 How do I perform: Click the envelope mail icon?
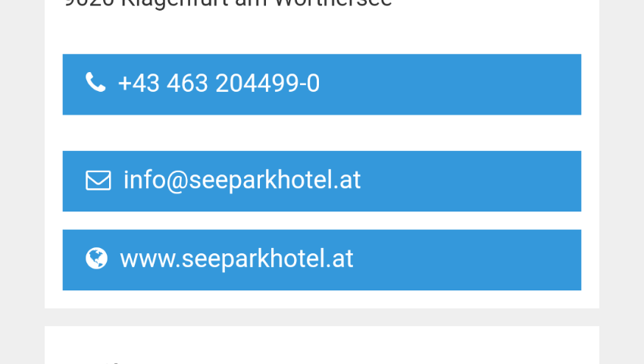click(98, 180)
